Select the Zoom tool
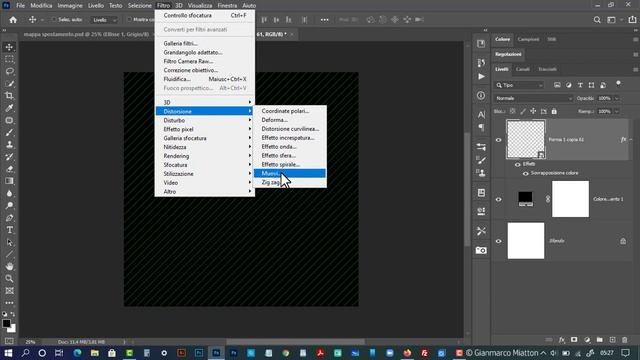640x360 pixels. click(x=9, y=279)
